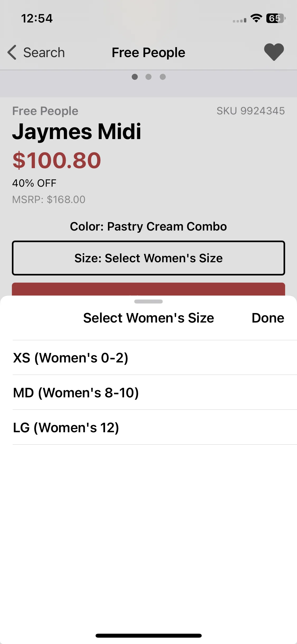Tap the battery indicator icon
The height and width of the screenshot is (644, 297).
point(276,18)
